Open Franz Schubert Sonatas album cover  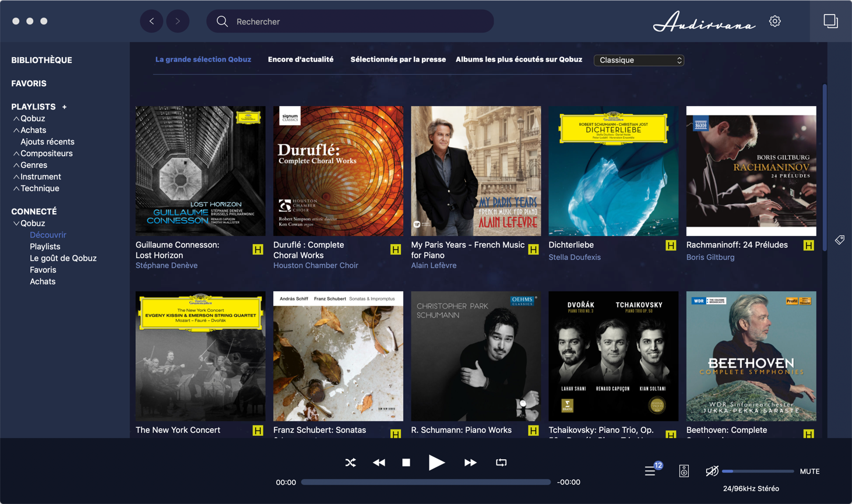[338, 356]
